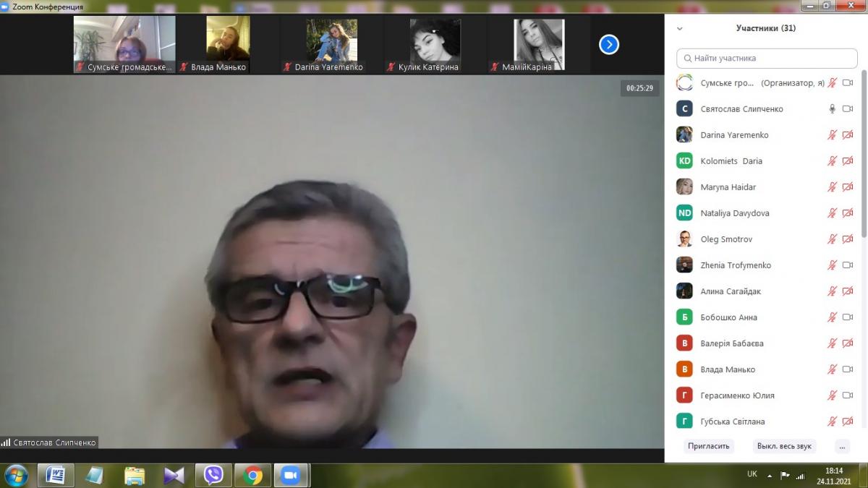Click camera icon of Герасименко Юлия

click(x=848, y=395)
